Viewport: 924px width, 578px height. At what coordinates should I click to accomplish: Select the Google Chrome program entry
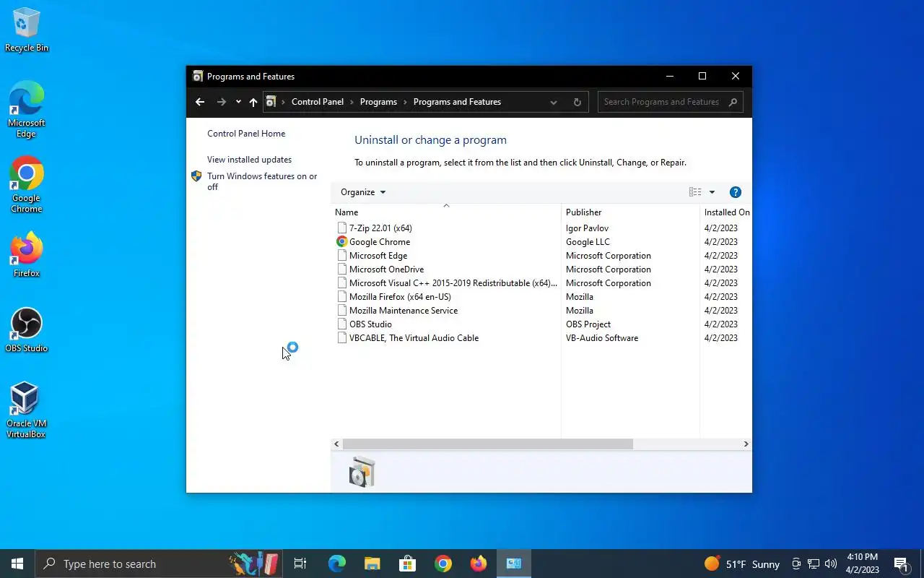[380, 242]
